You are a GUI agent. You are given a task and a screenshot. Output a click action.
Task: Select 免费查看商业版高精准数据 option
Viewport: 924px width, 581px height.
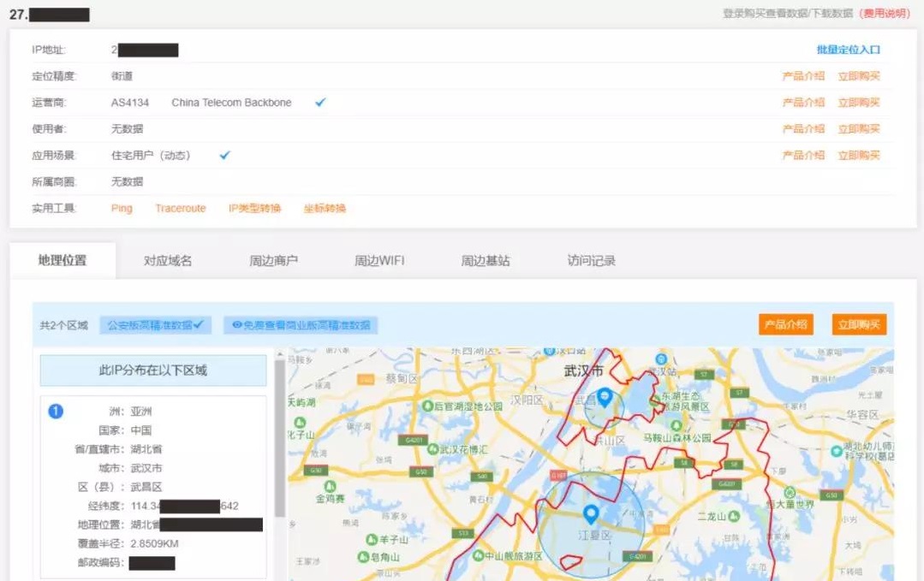[301, 325]
